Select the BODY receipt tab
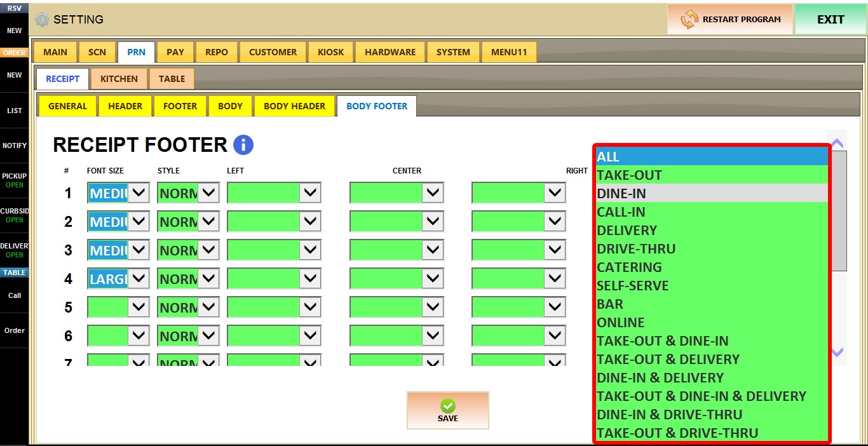This screenshot has width=868, height=446. pyautogui.click(x=230, y=106)
